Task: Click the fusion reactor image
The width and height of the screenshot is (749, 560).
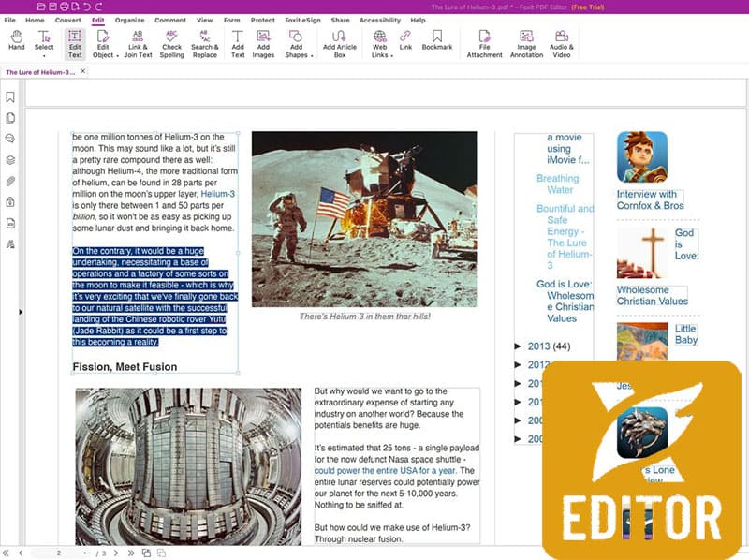Action: pos(188,467)
